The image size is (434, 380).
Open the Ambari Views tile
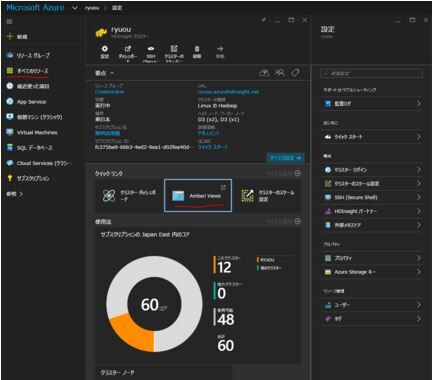(198, 196)
